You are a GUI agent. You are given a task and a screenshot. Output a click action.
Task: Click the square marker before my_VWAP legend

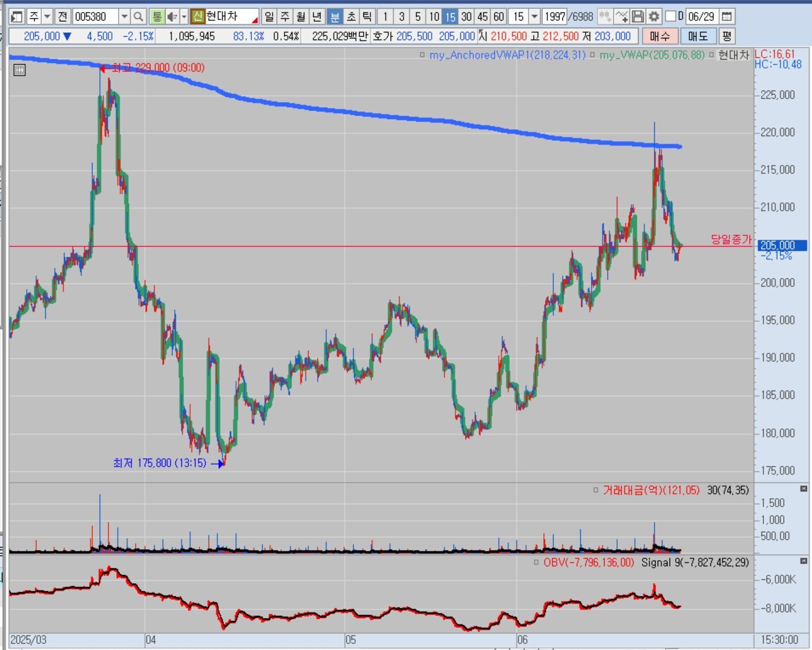pos(593,55)
